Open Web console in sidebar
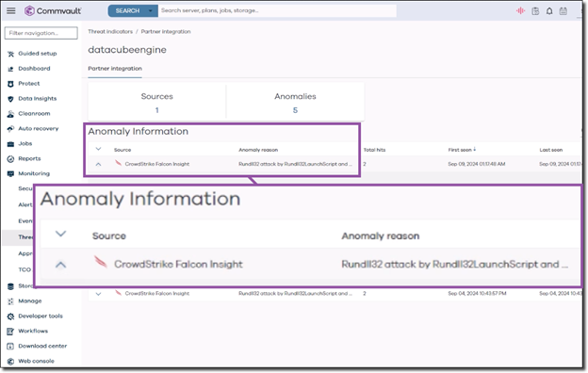Viewport: 588px width, 373px height. pyautogui.click(x=37, y=361)
